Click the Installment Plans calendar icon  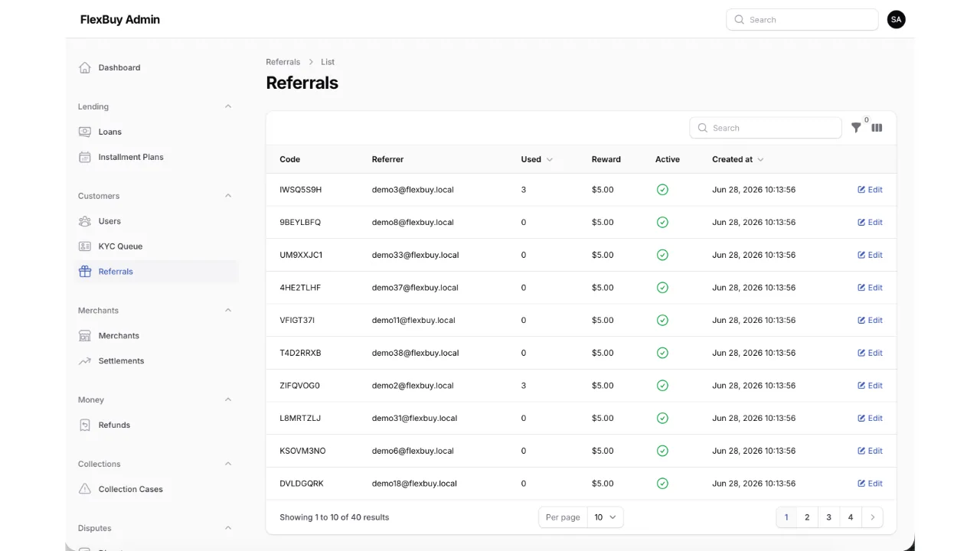pyautogui.click(x=85, y=157)
